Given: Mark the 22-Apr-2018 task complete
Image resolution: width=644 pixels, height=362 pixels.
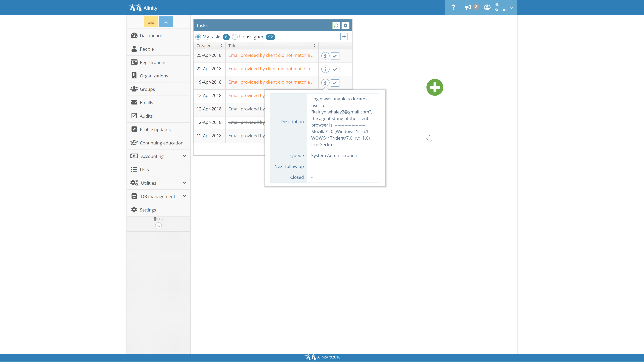Looking at the screenshot, I should tap(335, 69).
